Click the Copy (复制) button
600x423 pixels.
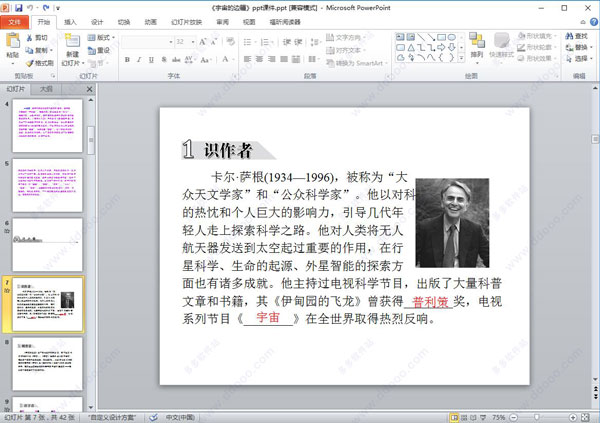39,50
